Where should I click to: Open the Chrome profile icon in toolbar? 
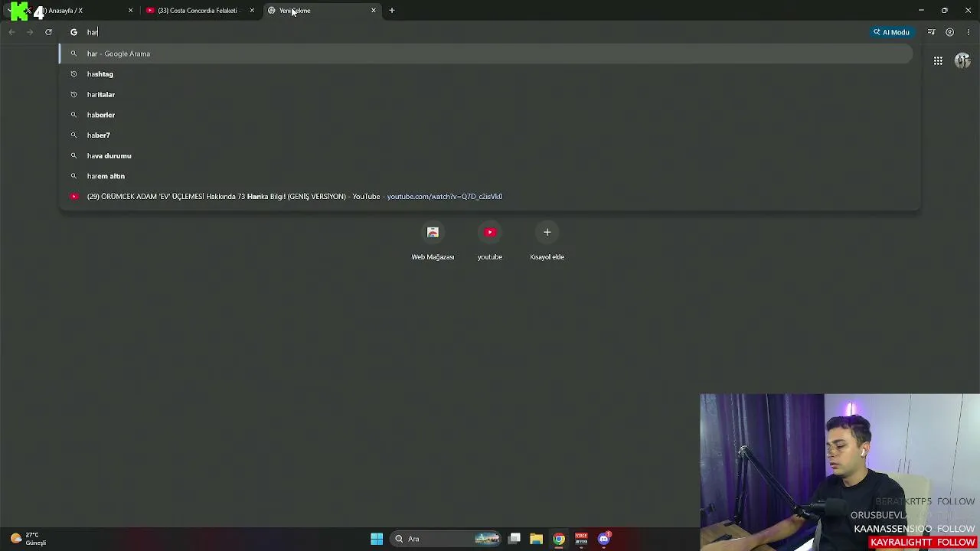(950, 32)
